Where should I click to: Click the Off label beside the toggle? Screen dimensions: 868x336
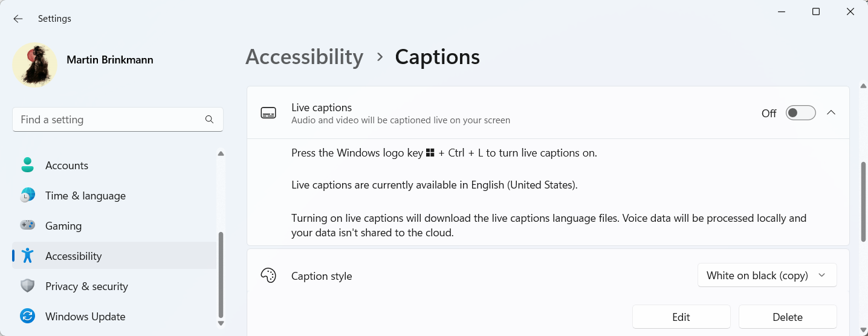pos(769,114)
